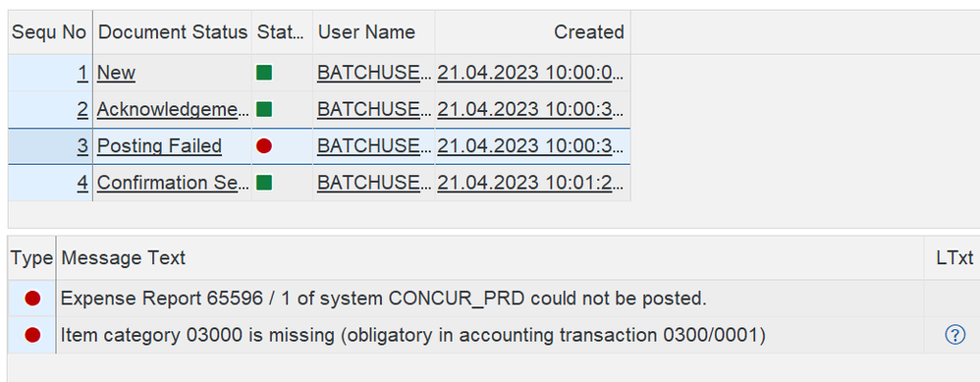Select the Item category 03000 missing message
This screenshot has height=382, width=980.
(413, 336)
